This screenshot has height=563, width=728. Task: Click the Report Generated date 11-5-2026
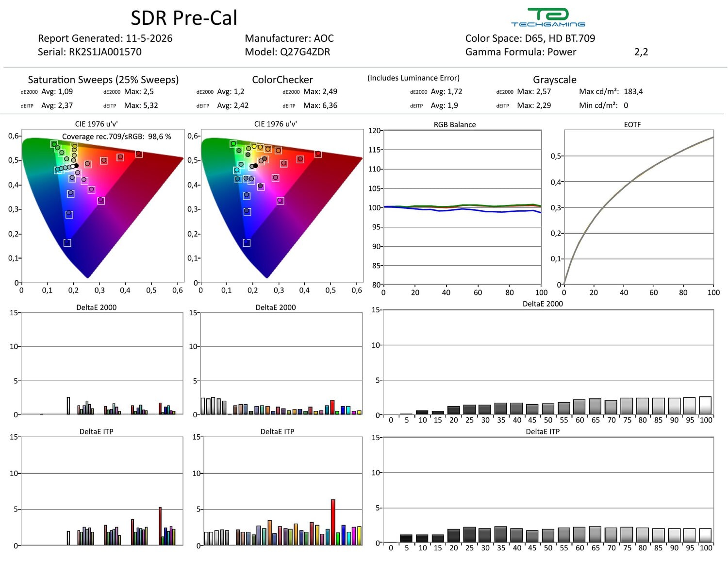(x=149, y=38)
